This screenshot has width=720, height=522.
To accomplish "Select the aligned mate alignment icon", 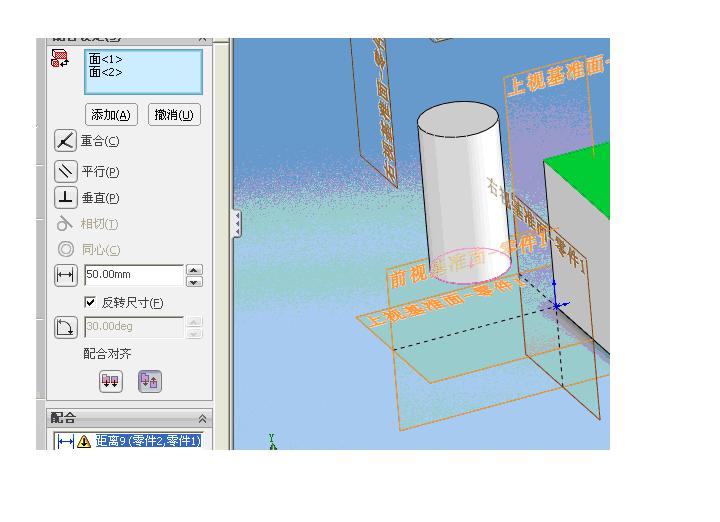I will click(x=111, y=381).
